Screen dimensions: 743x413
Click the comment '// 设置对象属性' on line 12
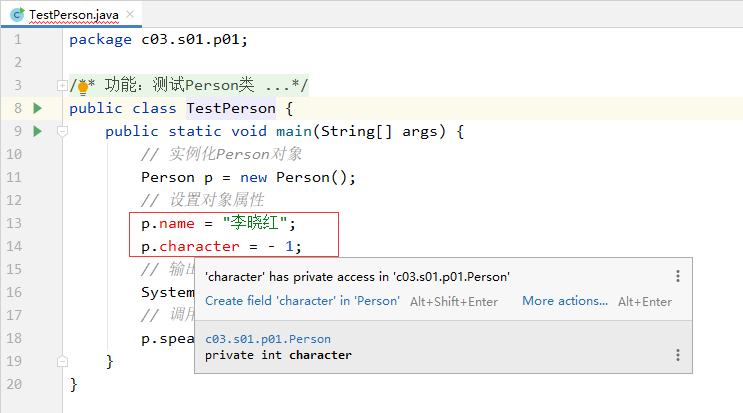203,200
